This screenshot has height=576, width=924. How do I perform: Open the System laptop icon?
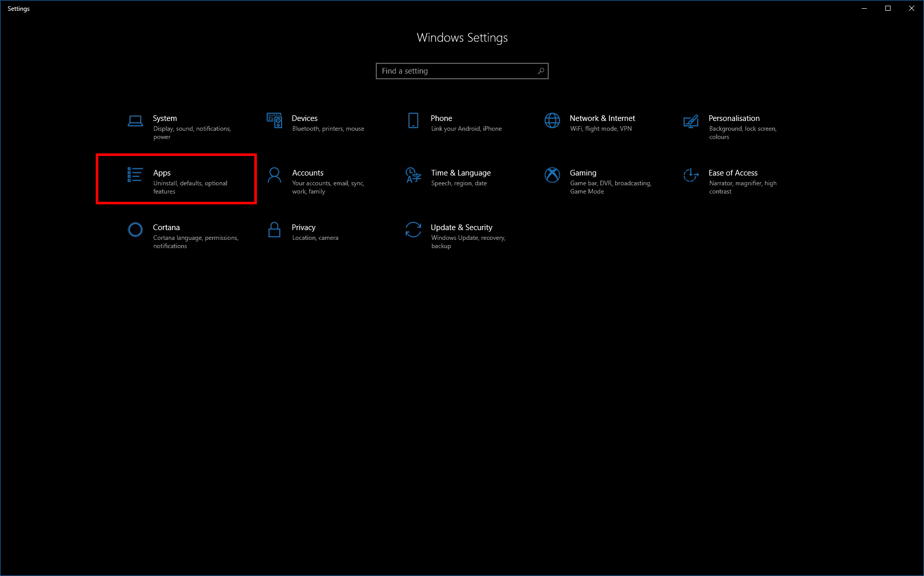[x=135, y=121]
